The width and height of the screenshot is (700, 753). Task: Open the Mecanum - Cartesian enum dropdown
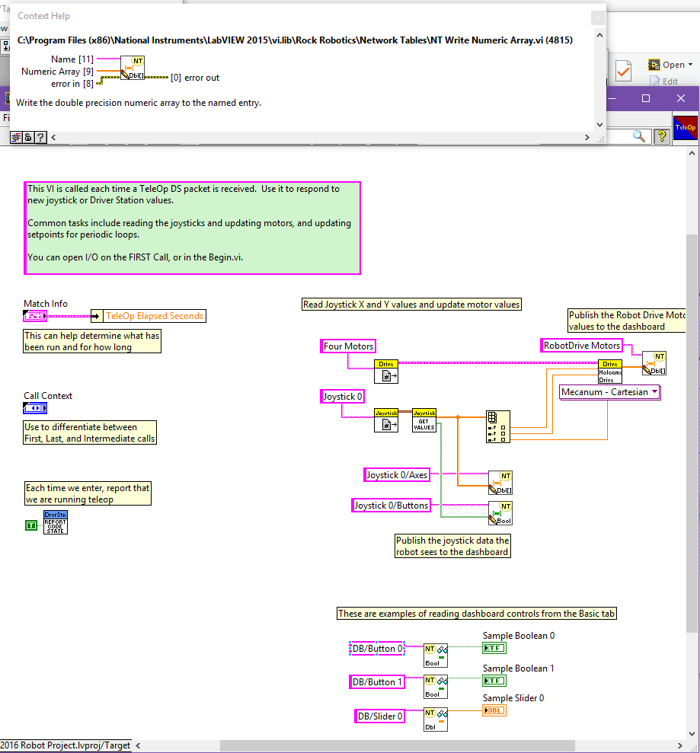pyautogui.click(x=609, y=392)
